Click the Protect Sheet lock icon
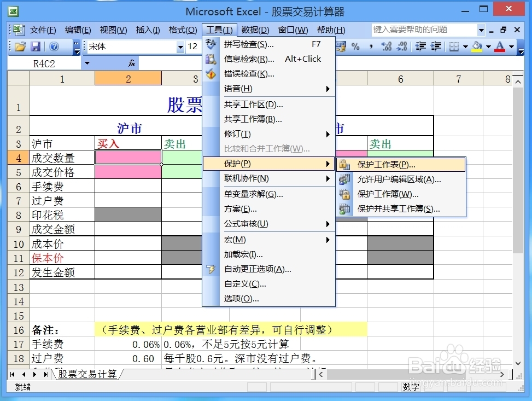This screenshot has width=532, height=401. pos(344,165)
